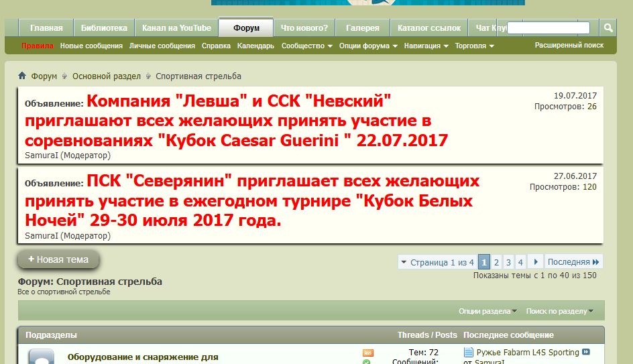Open the Страница 1 из 4 page jump
Image resolution: width=633 pixels, height=364 pixels.
tap(437, 262)
